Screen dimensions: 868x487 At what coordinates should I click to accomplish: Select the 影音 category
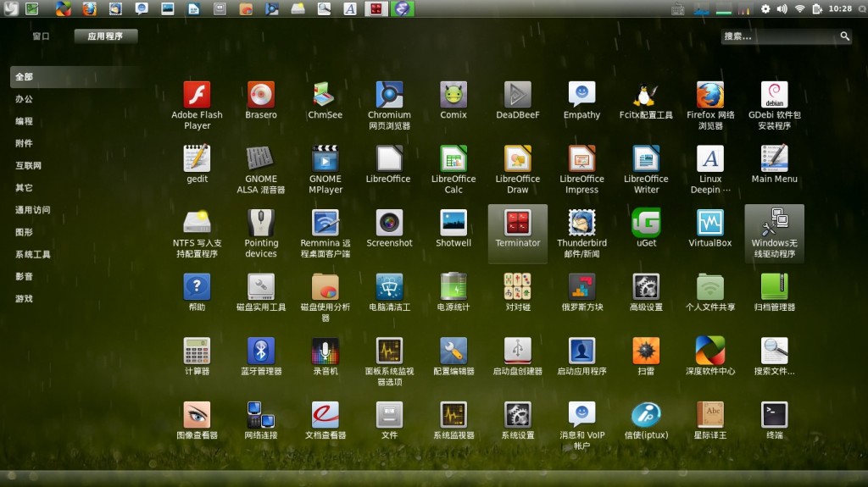click(x=24, y=276)
